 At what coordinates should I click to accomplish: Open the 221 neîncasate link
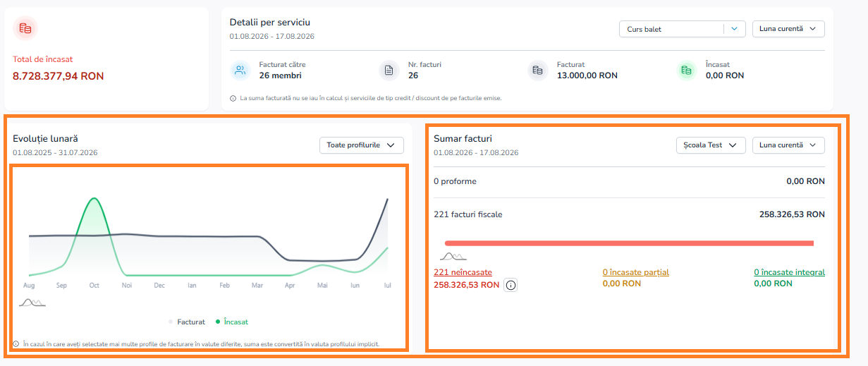click(463, 272)
